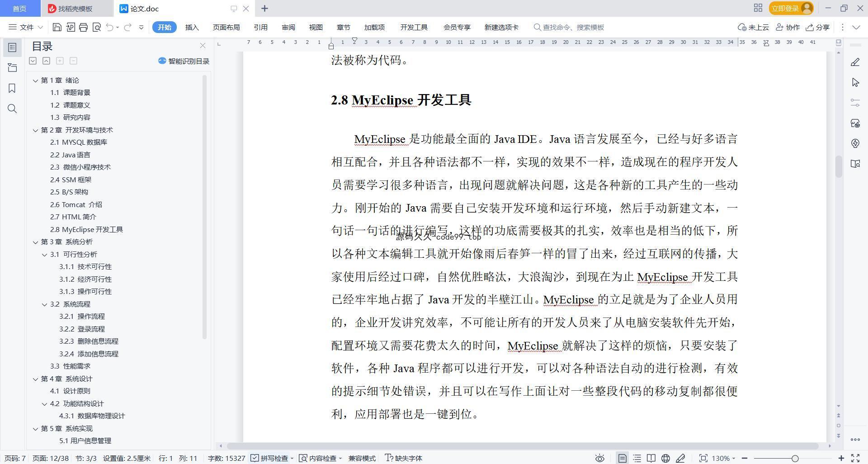
Task: Click the zoom slider handle
Action: 795,458
